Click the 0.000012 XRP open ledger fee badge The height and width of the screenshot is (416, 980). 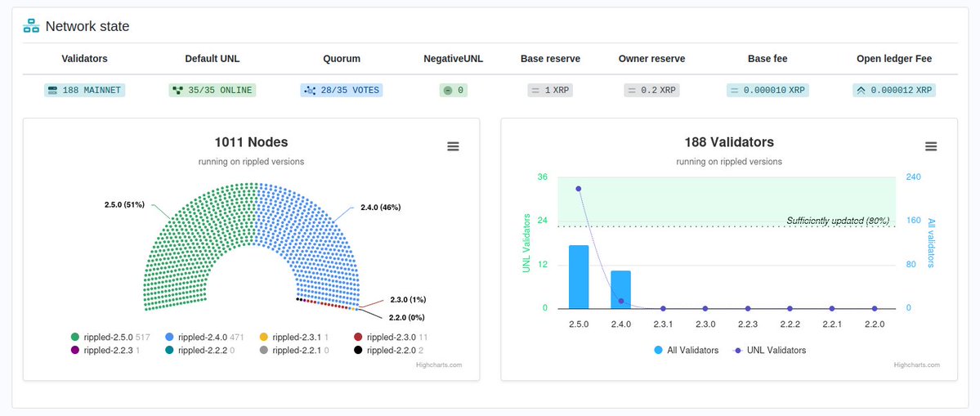point(893,90)
